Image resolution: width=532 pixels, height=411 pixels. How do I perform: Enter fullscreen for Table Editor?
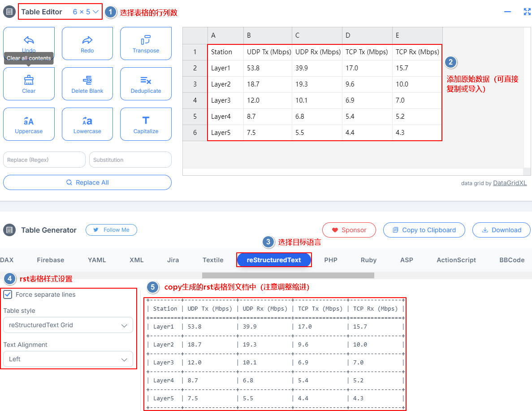pyautogui.click(x=527, y=12)
